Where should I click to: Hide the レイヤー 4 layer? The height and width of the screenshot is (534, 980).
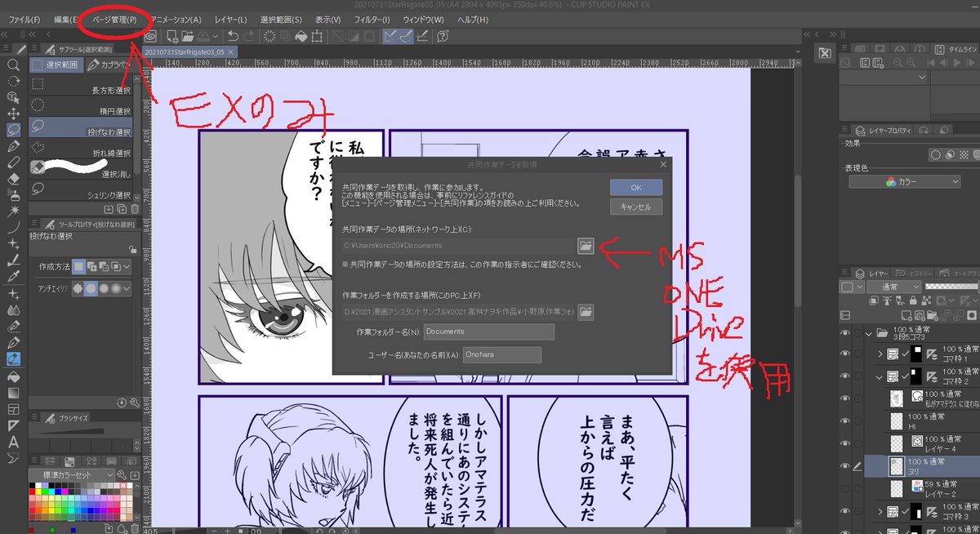tap(845, 443)
